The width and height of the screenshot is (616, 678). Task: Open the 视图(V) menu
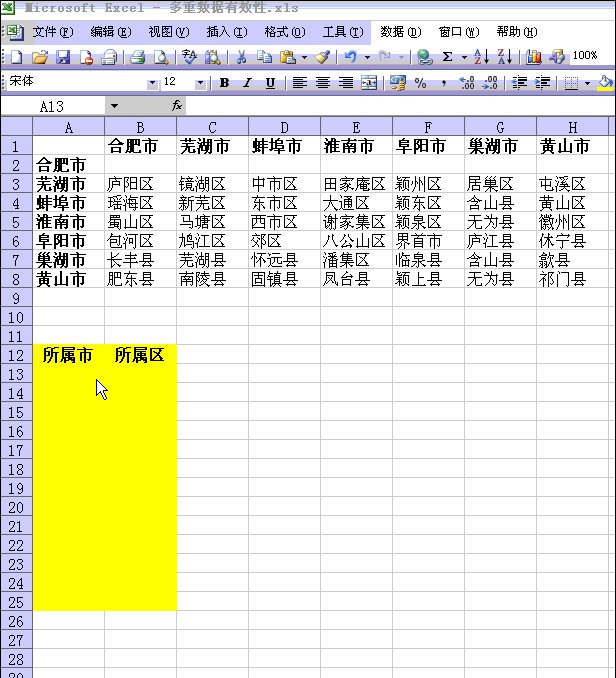coord(169,32)
